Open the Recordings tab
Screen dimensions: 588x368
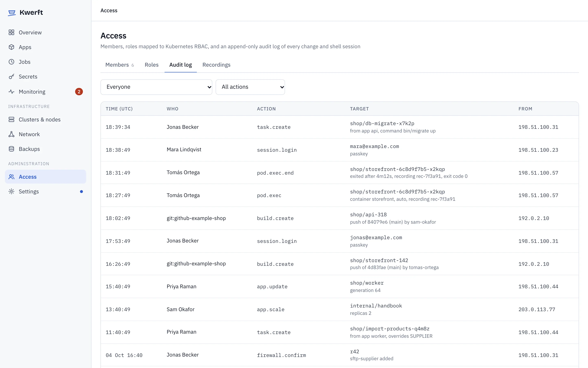point(216,65)
